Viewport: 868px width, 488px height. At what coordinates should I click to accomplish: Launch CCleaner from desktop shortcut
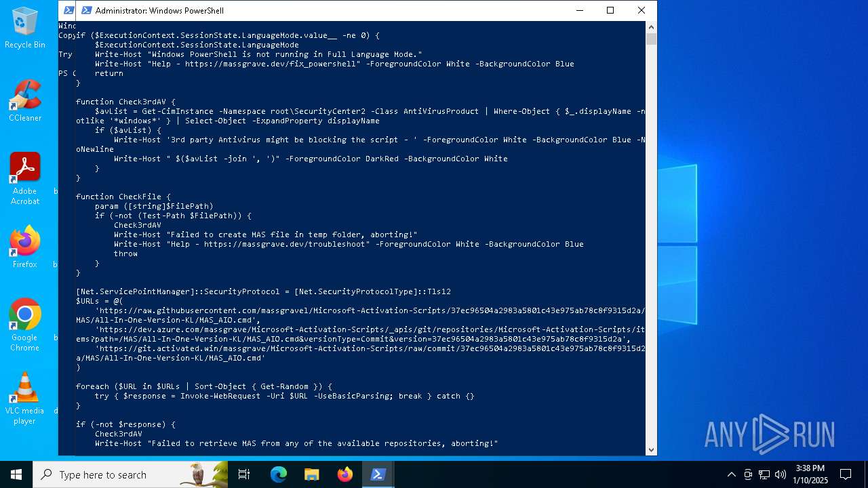[25, 101]
